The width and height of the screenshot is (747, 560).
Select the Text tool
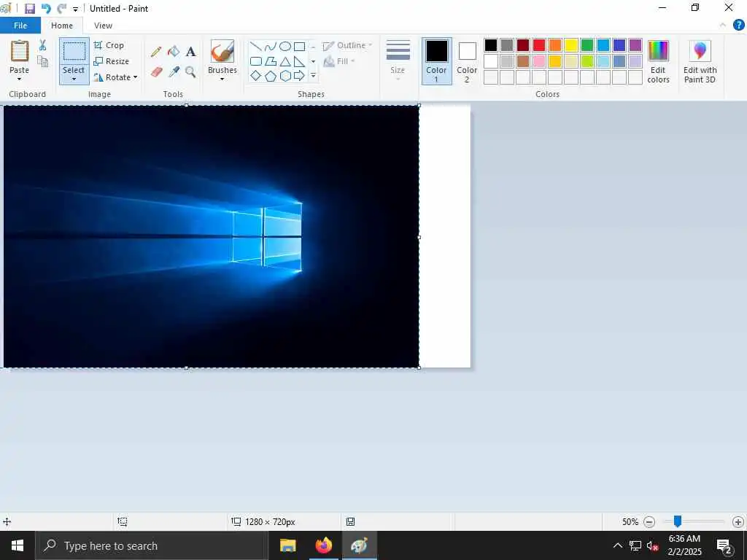[x=190, y=52]
